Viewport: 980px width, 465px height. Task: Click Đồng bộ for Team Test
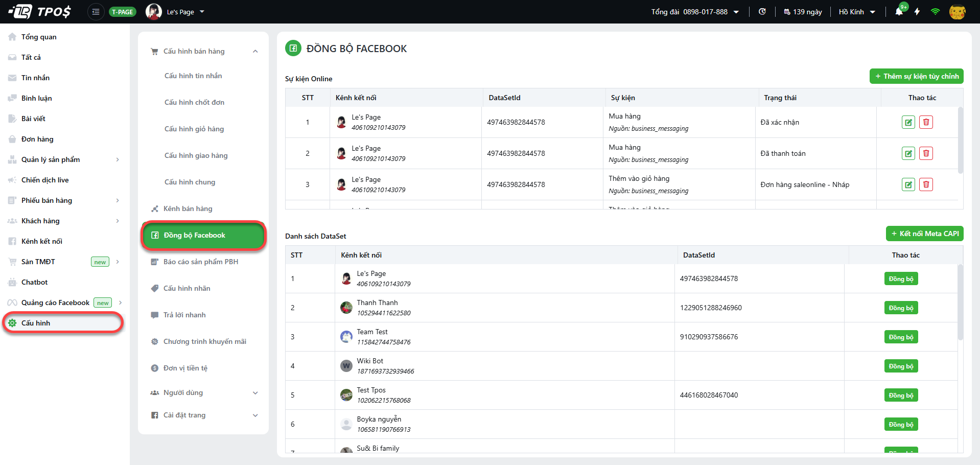coord(901,337)
